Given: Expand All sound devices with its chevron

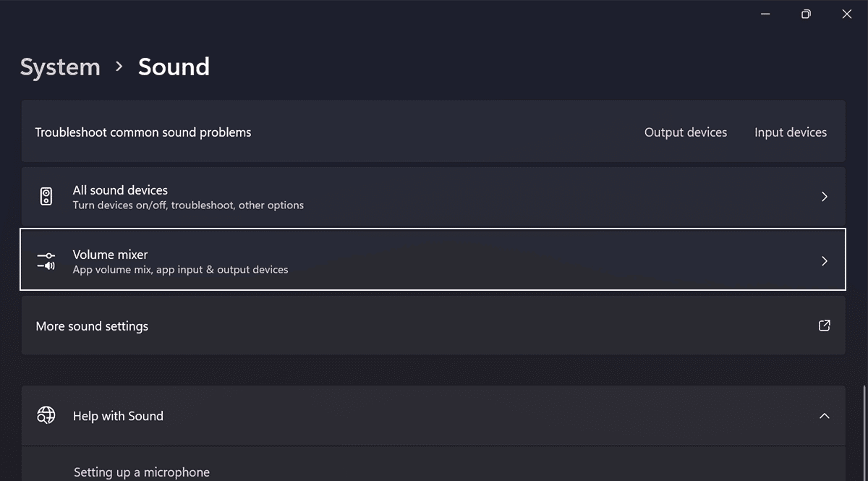Looking at the screenshot, I should tap(824, 197).
